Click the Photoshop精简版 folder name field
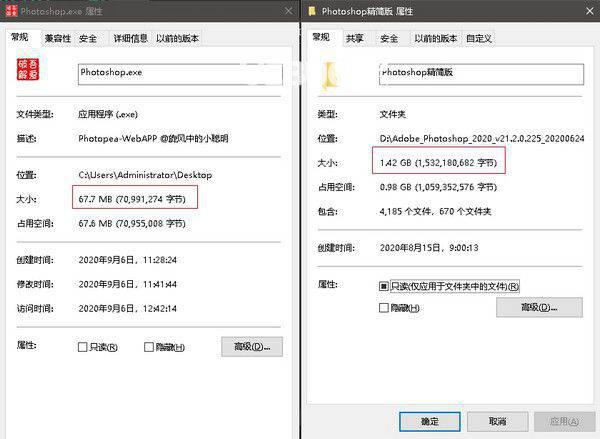Screen dimensions: 600x439 pos(481,74)
